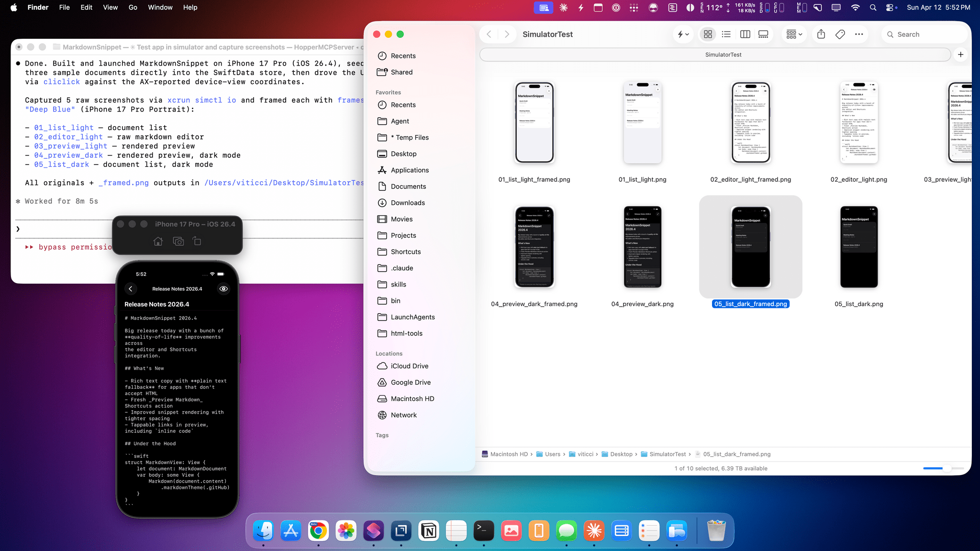Open the Window menu
Image resolution: width=980 pixels, height=551 pixels.
[160, 7]
